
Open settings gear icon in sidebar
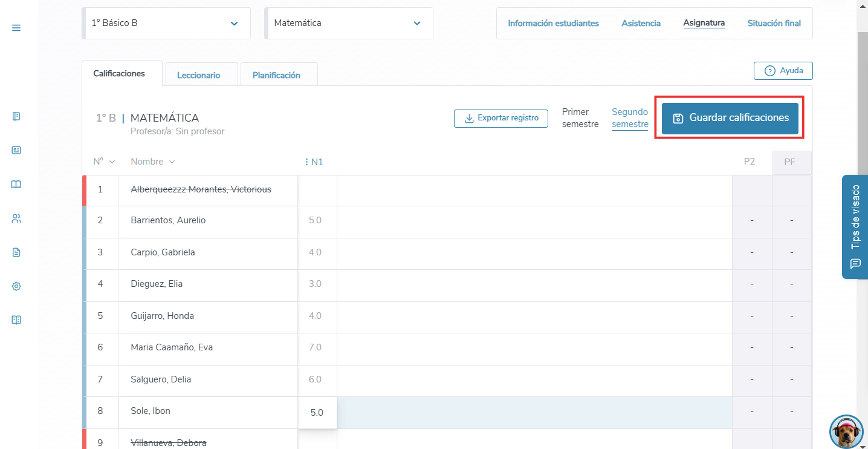(x=16, y=286)
